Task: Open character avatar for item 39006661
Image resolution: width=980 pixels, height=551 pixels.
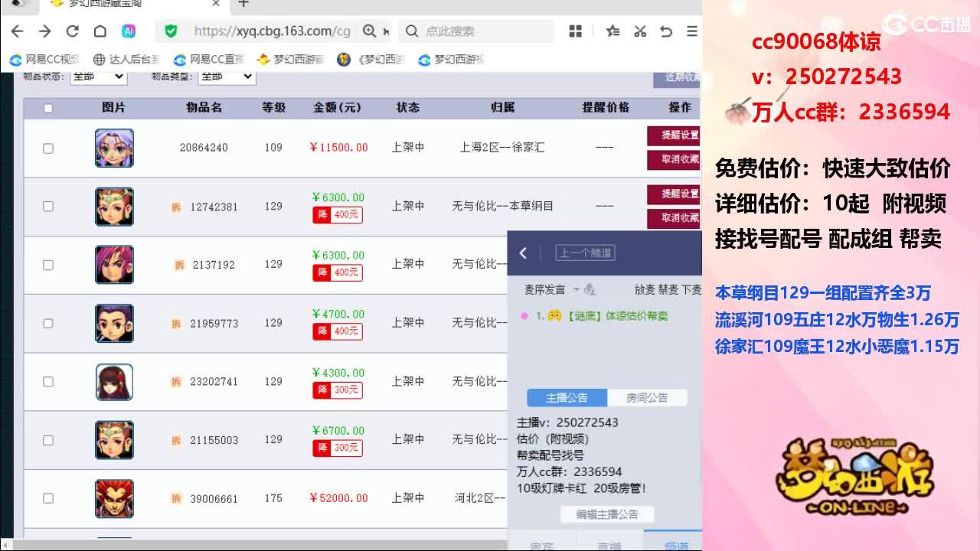Action: point(114,498)
